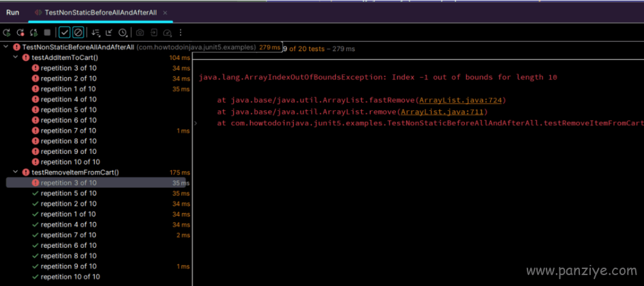Select failed repetition 6 of 10 under testAddItemToCart
The height and width of the screenshot is (286, 644).
69,121
